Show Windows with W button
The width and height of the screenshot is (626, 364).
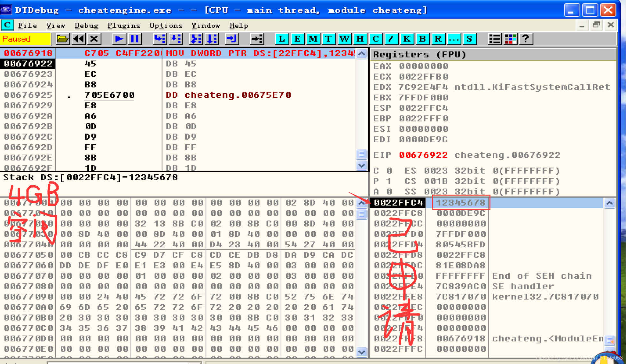344,39
